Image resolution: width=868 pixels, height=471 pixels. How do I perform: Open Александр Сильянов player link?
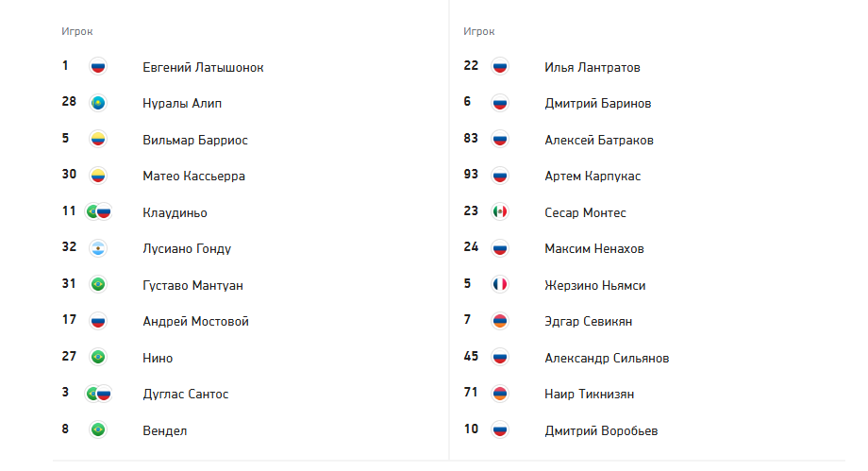[607, 359]
